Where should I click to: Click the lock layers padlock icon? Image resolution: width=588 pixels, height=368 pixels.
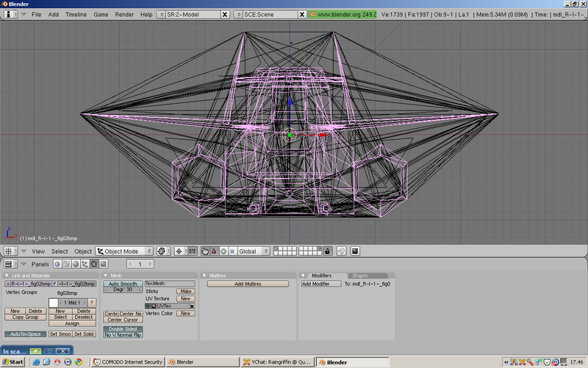click(327, 251)
